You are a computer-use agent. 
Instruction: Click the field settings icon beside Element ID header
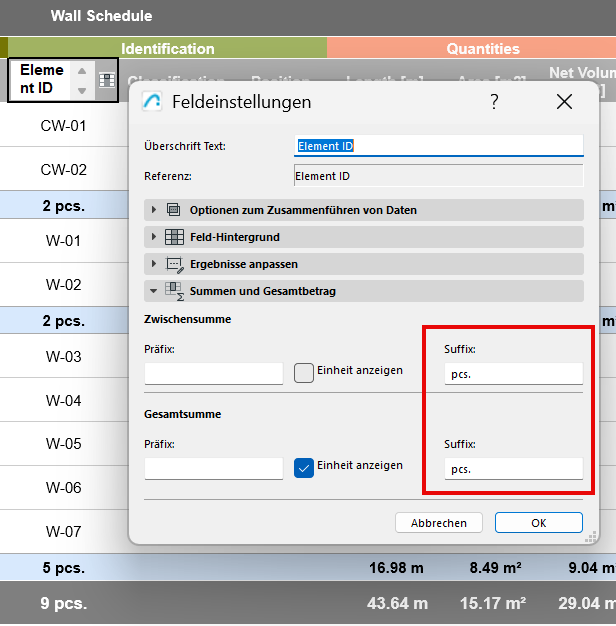tap(107, 80)
